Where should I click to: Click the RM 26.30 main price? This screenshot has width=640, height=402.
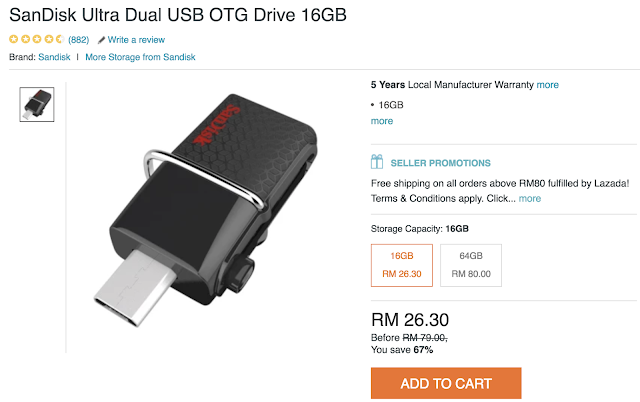(x=410, y=320)
